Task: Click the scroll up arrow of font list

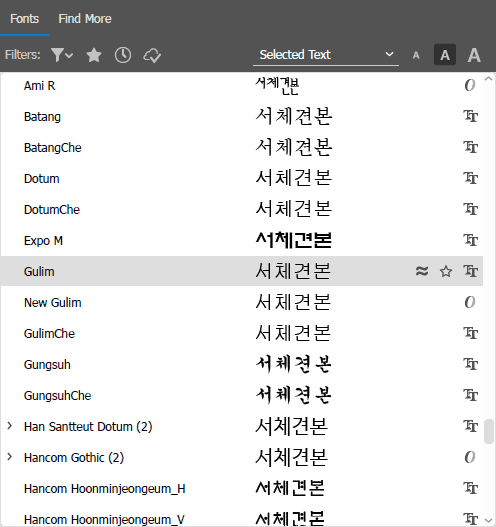Action: point(489,79)
